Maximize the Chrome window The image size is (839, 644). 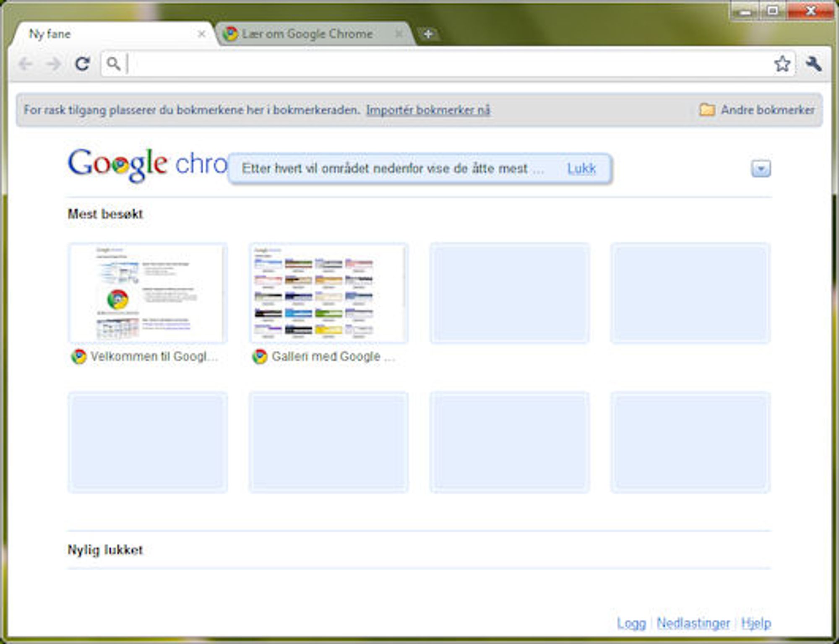coord(773,11)
